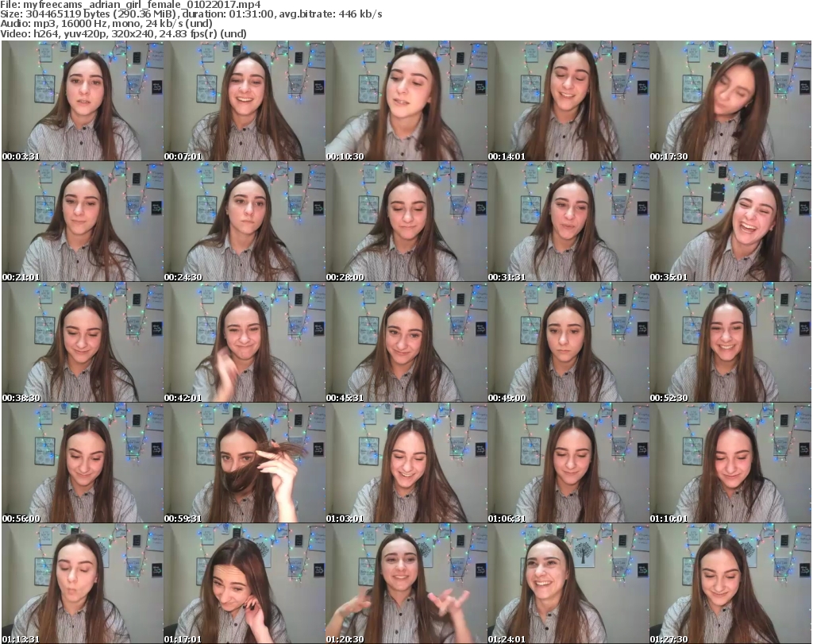Click the Audio mp3 info line
This screenshot has height=644, width=813.
106,24
